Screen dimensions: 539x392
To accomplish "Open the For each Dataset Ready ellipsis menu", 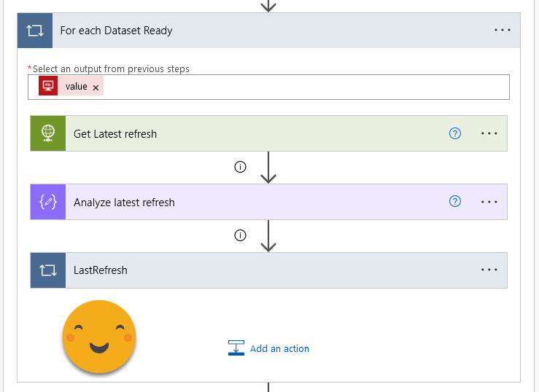I will pyautogui.click(x=503, y=31).
